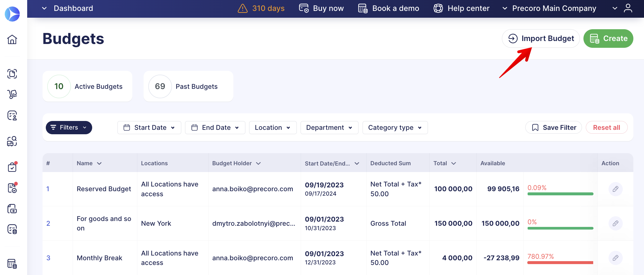Click dmytro.zabolotnyi budget holder email
Screen dimensions: 644x275
click(253, 223)
